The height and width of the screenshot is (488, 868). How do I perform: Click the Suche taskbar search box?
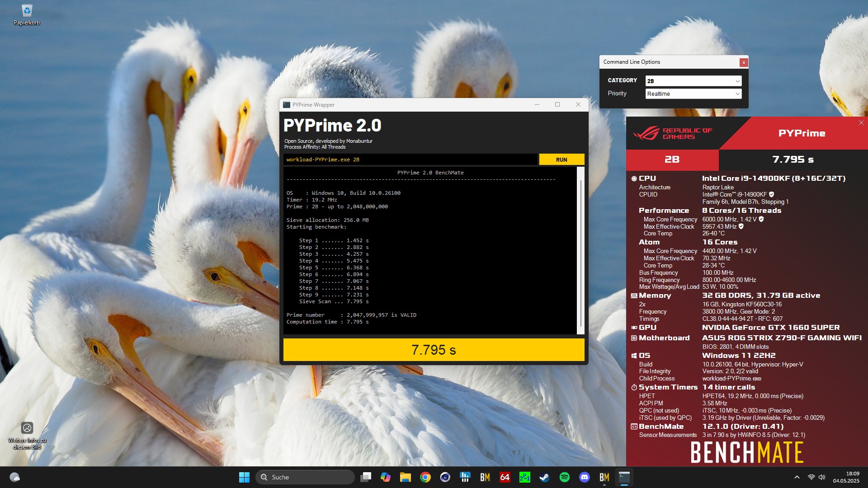(306, 477)
